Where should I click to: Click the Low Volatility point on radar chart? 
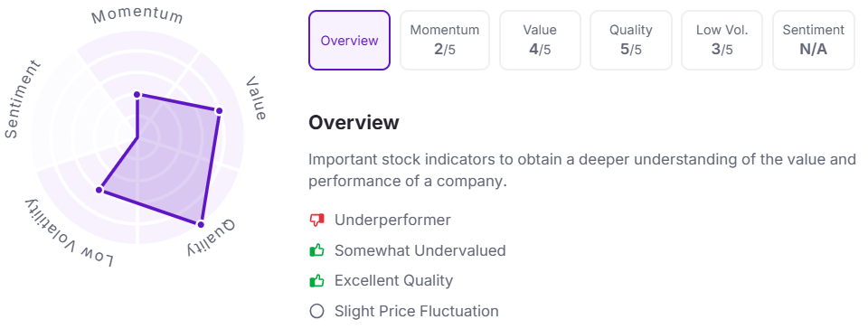pos(99,190)
